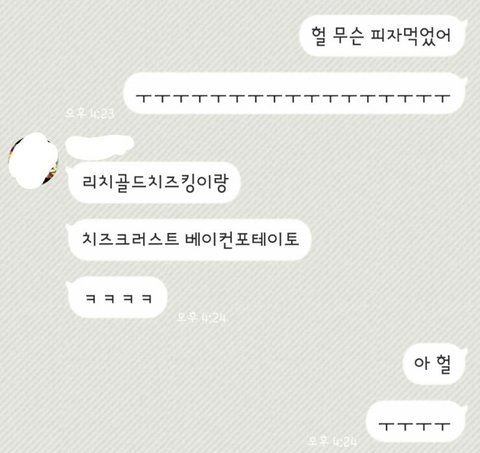
Task: Tap the '오후 4:24' timestamp at bottom
Action: click(332, 441)
